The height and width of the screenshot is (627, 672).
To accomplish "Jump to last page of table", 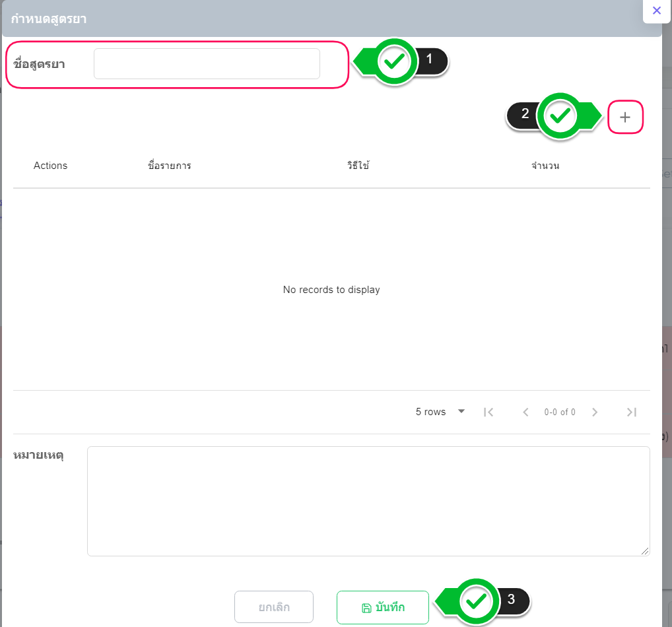I will pos(632,412).
